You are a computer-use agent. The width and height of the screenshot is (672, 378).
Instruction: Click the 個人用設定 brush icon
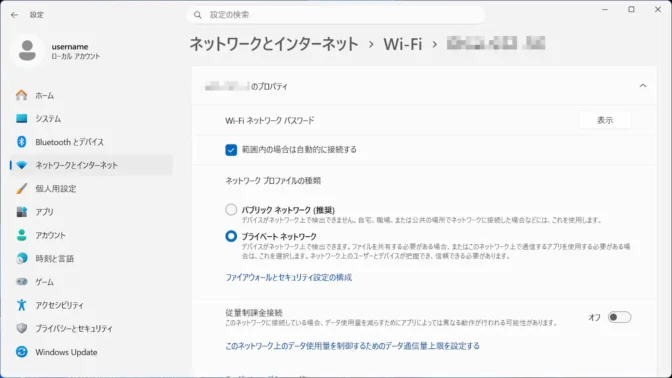21,189
